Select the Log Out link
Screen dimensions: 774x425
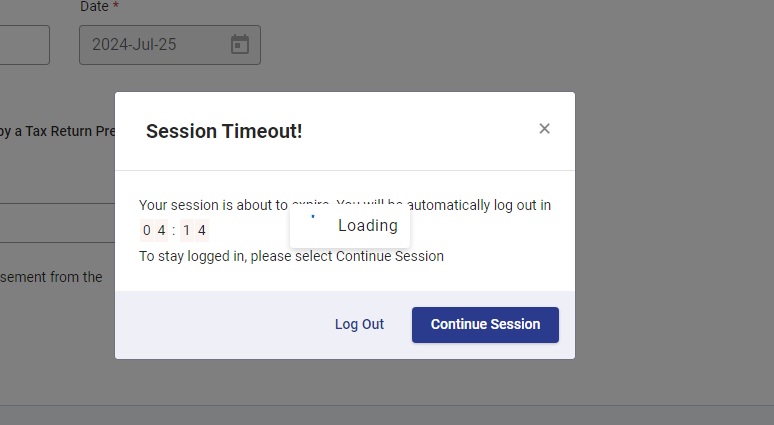click(359, 324)
